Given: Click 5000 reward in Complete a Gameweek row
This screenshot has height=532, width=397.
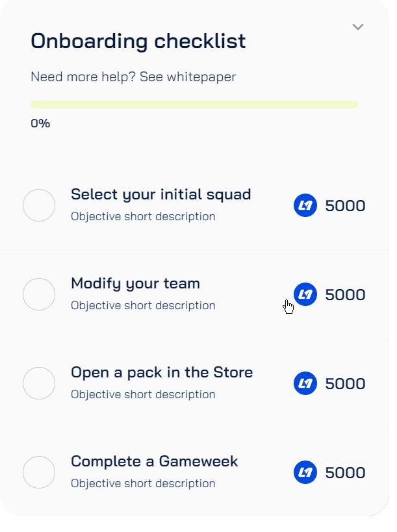Looking at the screenshot, I should click(x=345, y=473).
